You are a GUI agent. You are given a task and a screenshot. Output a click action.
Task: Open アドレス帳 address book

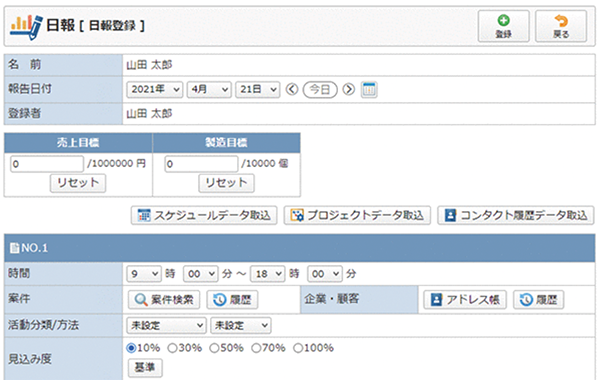[465, 300]
